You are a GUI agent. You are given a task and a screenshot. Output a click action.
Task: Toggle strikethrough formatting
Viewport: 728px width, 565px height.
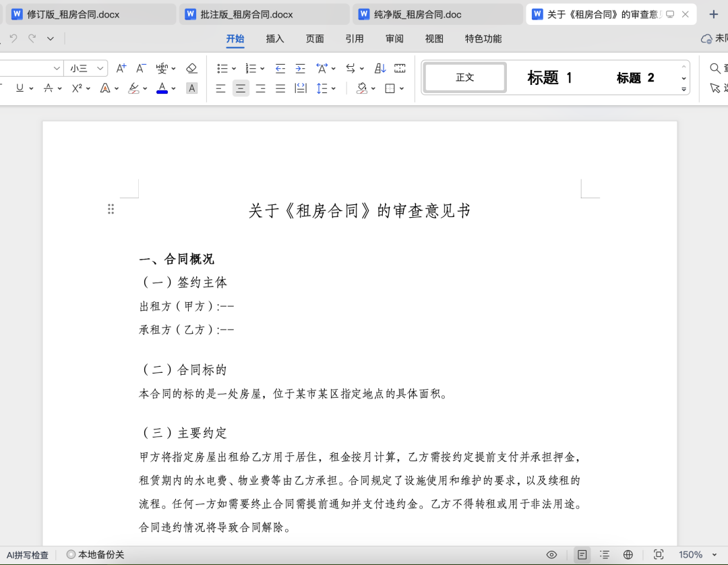point(49,88)
